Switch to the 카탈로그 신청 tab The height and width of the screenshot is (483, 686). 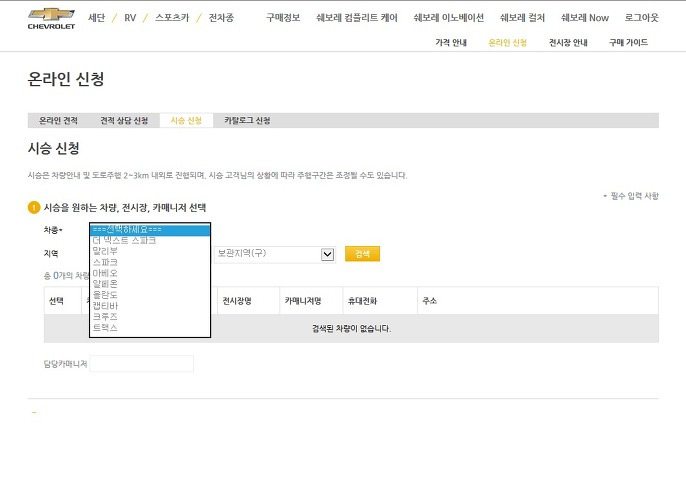[247, 120]
